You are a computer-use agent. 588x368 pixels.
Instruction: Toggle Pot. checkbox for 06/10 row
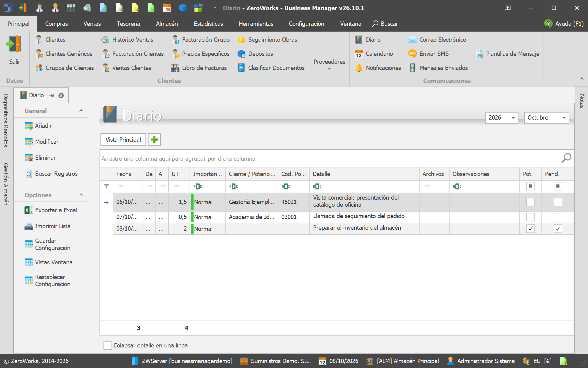tap(531, 202)
